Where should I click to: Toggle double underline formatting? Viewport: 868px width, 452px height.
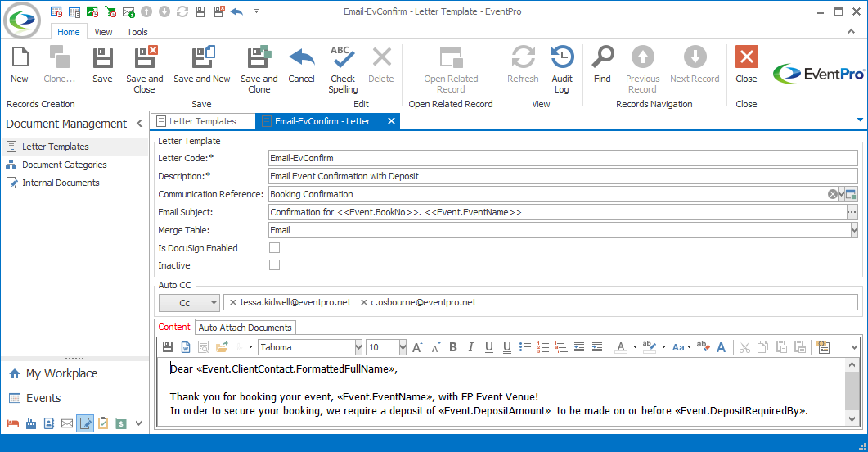(x=507, y=347)
